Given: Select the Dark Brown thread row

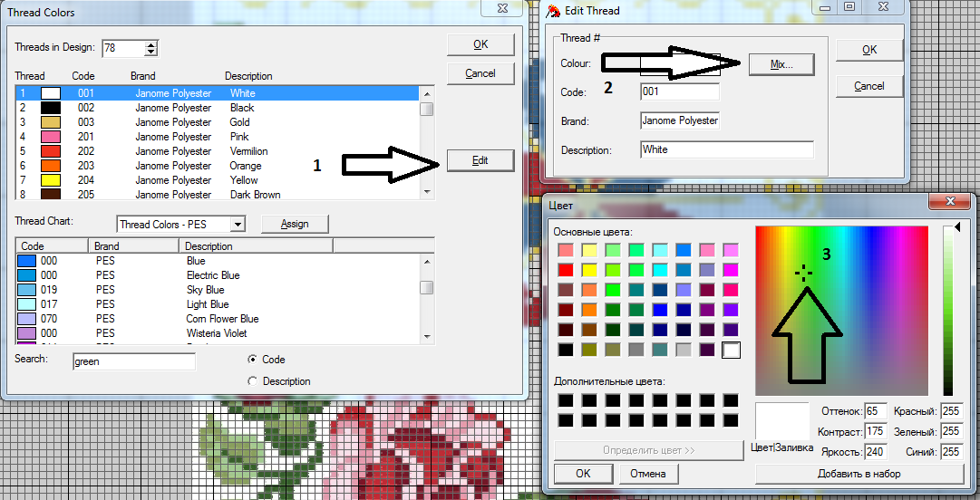Looking at the screenshot, I should tap(217, 194).
